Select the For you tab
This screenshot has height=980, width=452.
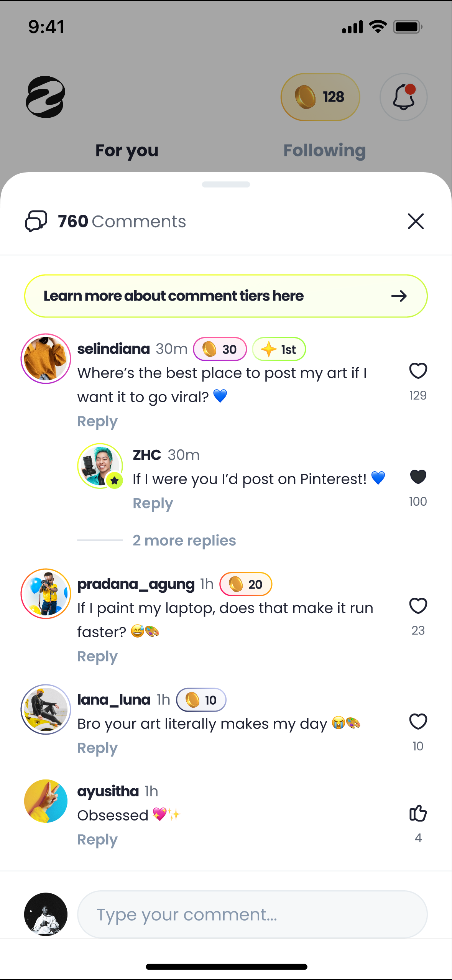[x=127, y=150]
